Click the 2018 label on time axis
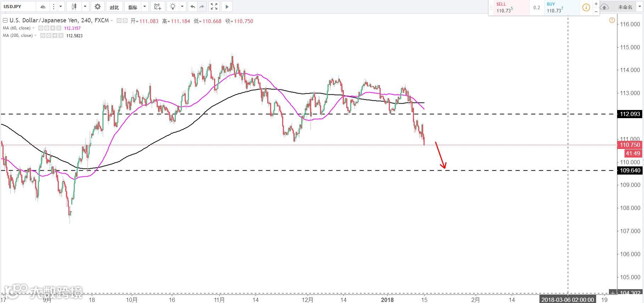 click(387, 300)
